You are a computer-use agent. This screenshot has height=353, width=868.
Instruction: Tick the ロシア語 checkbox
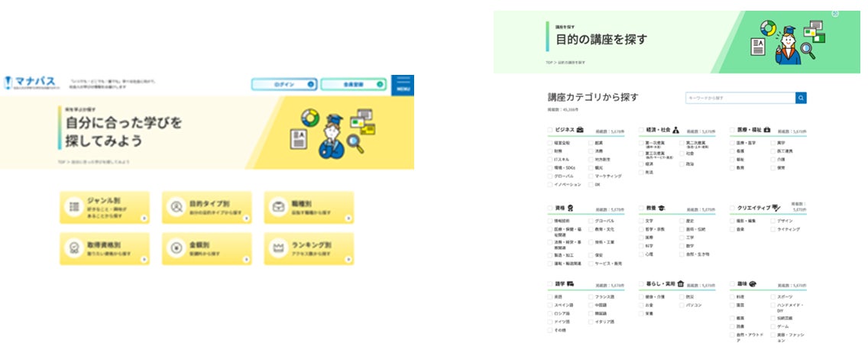pos(549,313)
